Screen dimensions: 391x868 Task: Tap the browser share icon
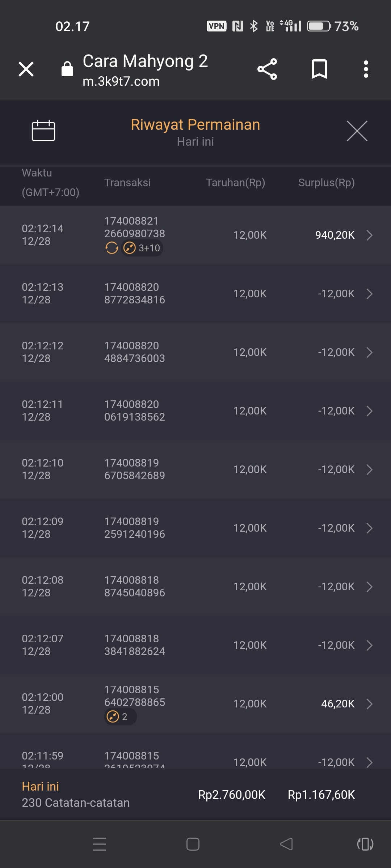coord(267,69)
